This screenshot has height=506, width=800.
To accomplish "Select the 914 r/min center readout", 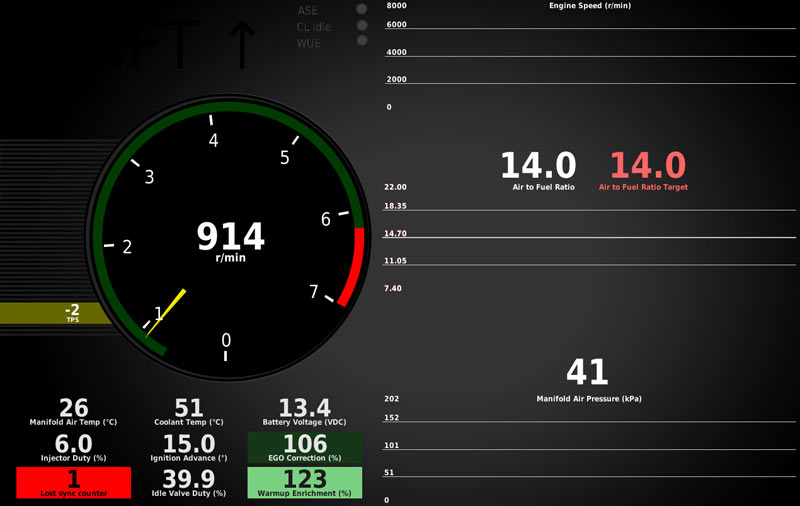I will coord(230,238).
